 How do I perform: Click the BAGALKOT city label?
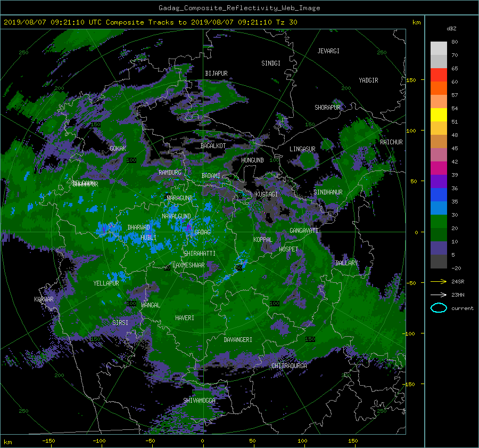[x=213, y=146]
